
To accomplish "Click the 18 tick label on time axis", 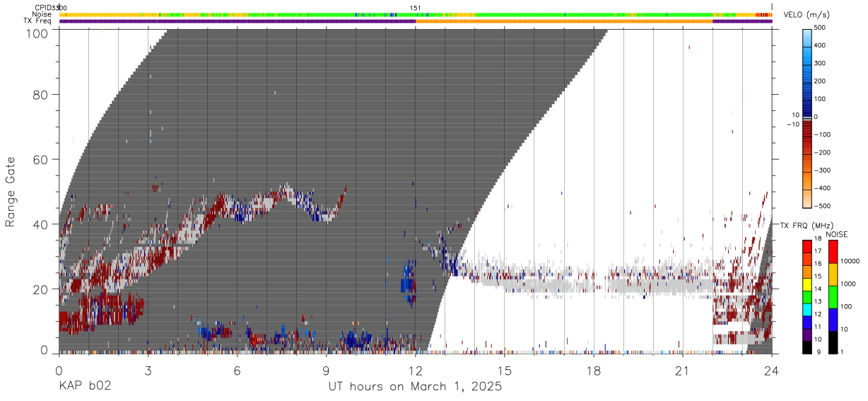I will tap(594, 370).
